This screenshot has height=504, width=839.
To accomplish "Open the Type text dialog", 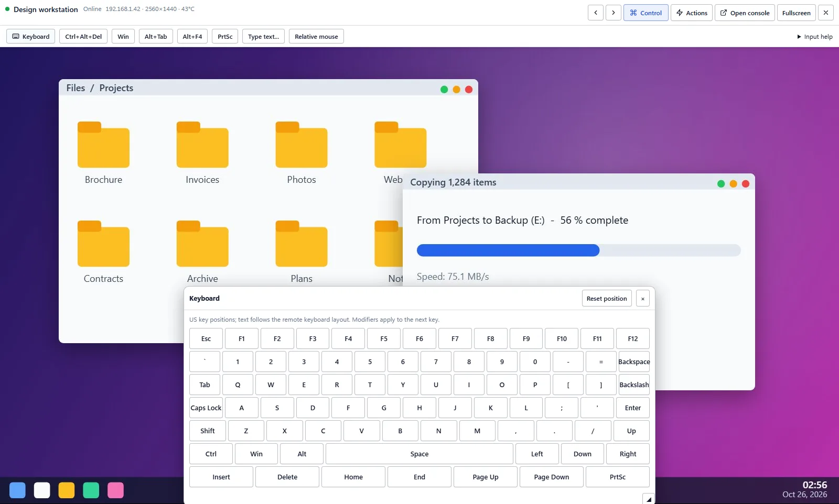I will [264, 37].
